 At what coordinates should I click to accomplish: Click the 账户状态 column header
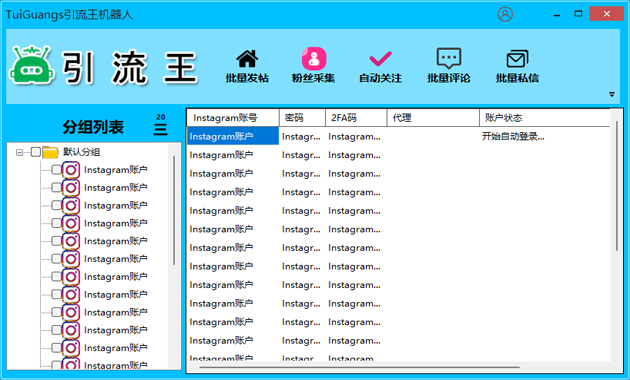pos(545,118)
